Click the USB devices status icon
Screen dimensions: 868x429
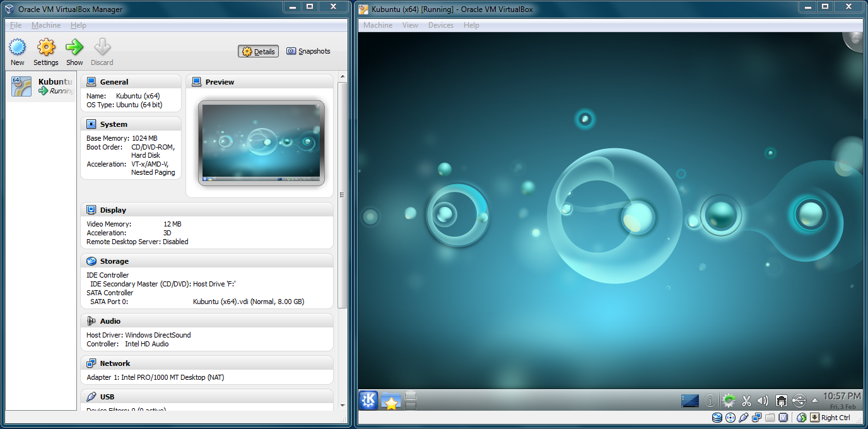(744, 417)
